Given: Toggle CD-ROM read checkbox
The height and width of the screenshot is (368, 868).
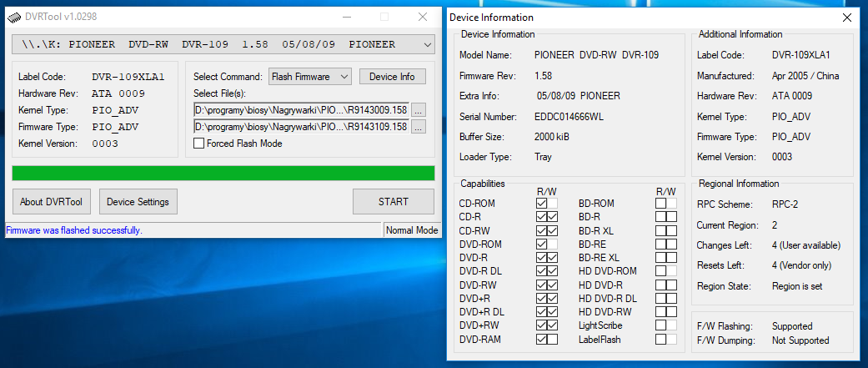Looking at the screenshot, I should click(541, 204).
